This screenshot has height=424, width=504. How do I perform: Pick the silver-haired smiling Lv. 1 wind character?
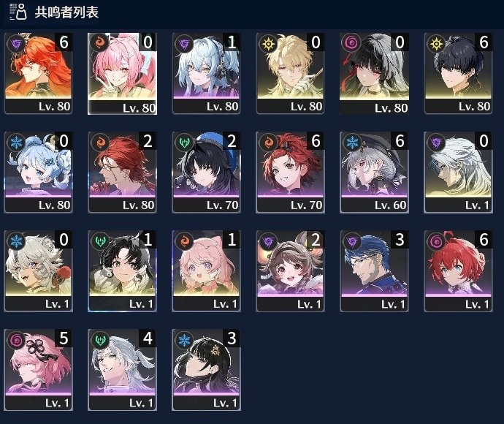(x=123, y=370)
